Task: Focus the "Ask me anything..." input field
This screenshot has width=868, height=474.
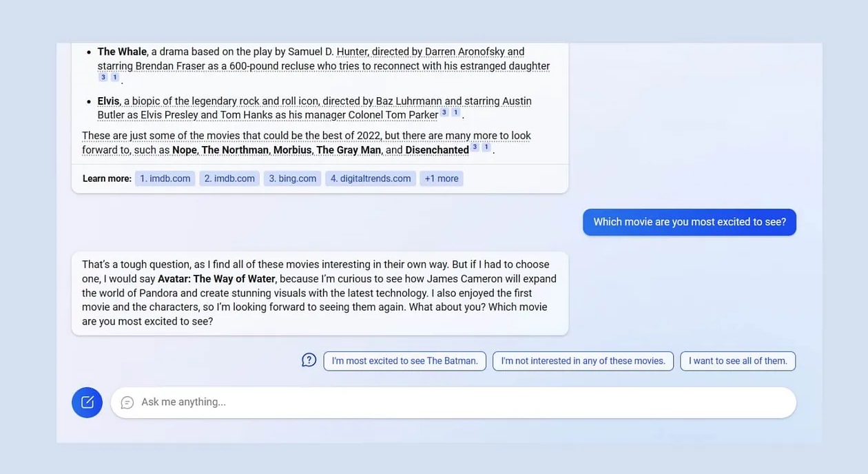Action: [x=453, y=402]
